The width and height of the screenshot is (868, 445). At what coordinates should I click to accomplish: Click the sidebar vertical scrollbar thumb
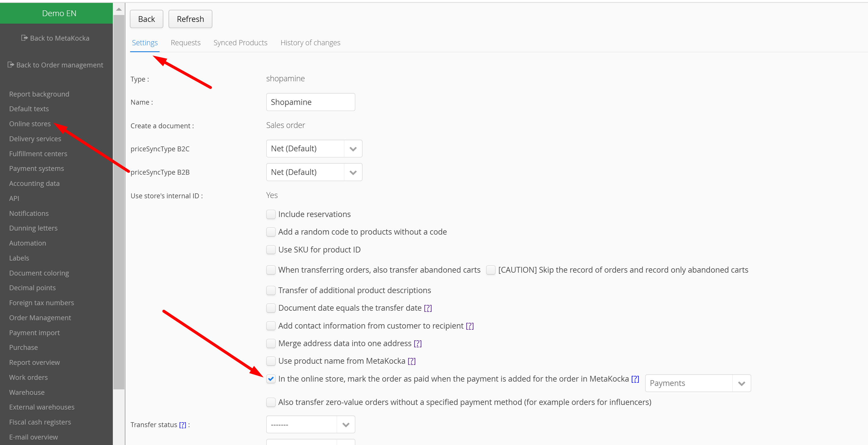point(119,202)
